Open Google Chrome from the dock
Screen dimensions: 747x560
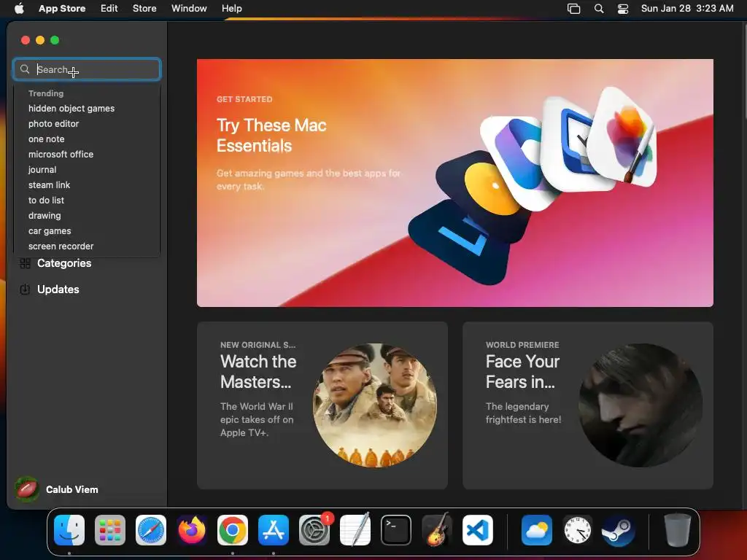233,530
